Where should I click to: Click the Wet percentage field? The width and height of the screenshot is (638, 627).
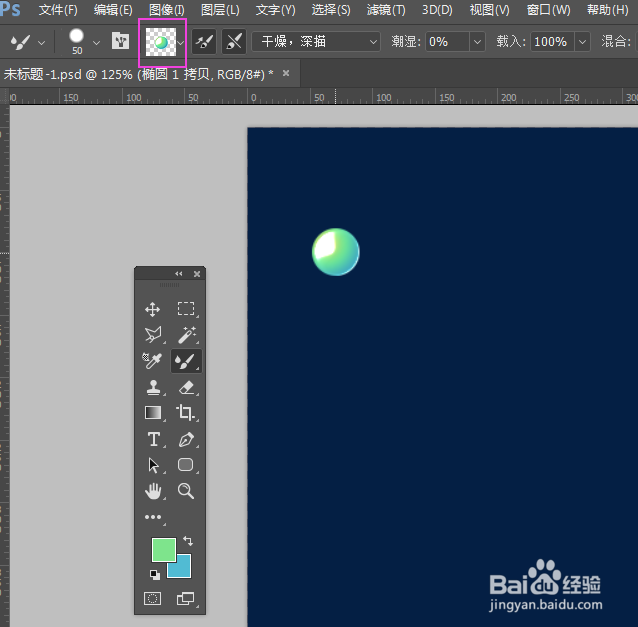(x=448, y=42)
